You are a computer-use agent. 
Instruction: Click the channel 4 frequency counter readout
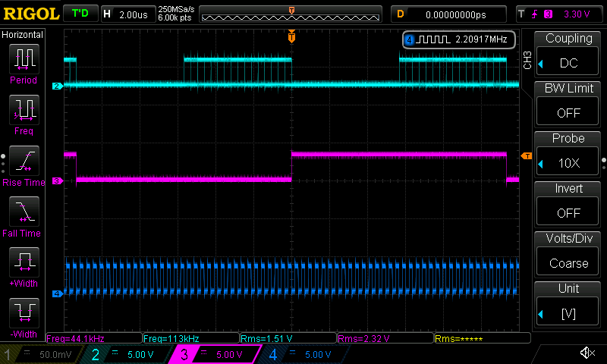pos(459,39)
